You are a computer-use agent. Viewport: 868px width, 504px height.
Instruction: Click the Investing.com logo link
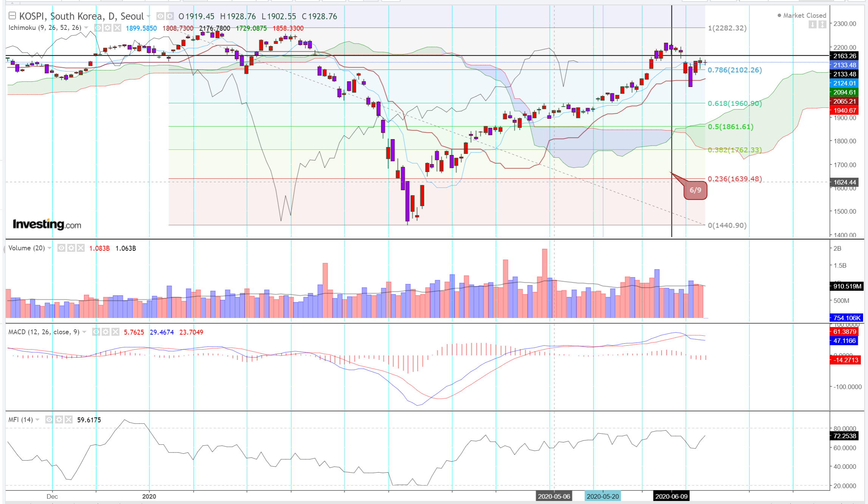[x=47, y=224]
